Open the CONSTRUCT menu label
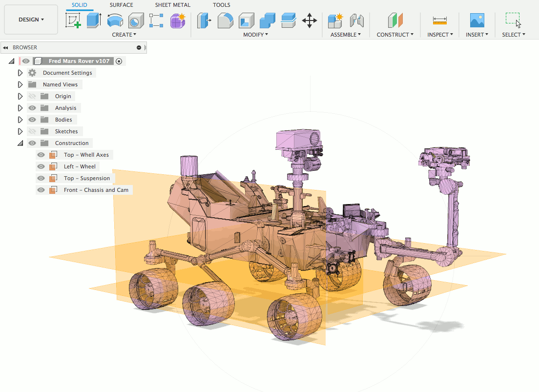The height and width of the screenshot is (392, 539). click(x=395, y=35)
